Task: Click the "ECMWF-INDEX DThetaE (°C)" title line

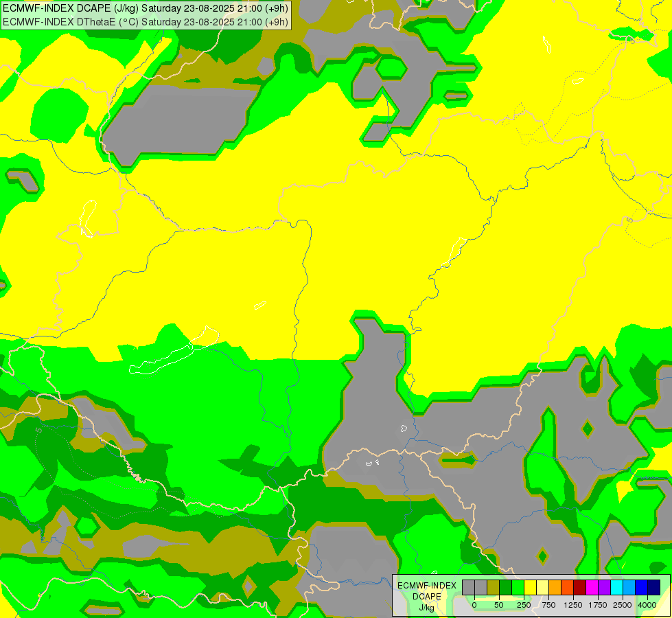Action: click(x=146, y=22)
